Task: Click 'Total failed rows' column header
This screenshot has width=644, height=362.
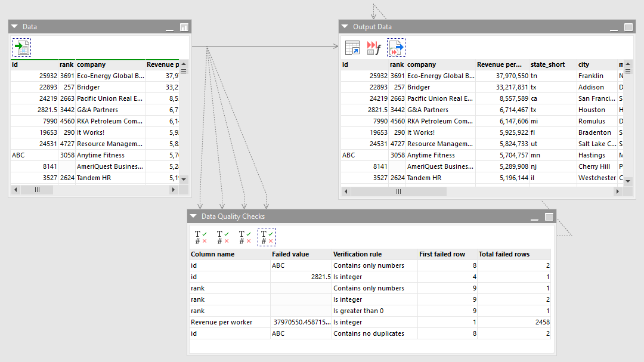Action: (514, 254)
